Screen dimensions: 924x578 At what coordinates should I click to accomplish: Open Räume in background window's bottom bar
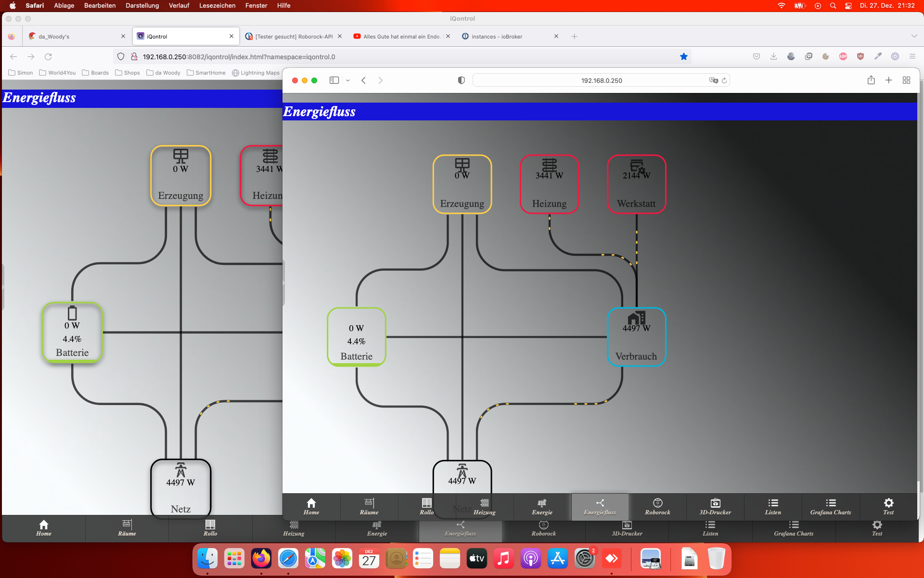coord(127,528)
